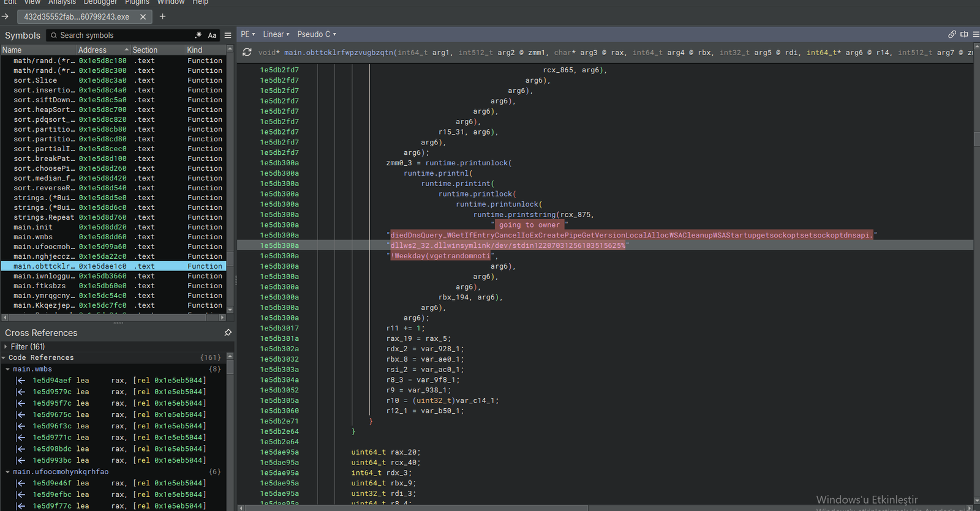
Task: Expand the Filter (161) section
Action: (x=6, y=347)
